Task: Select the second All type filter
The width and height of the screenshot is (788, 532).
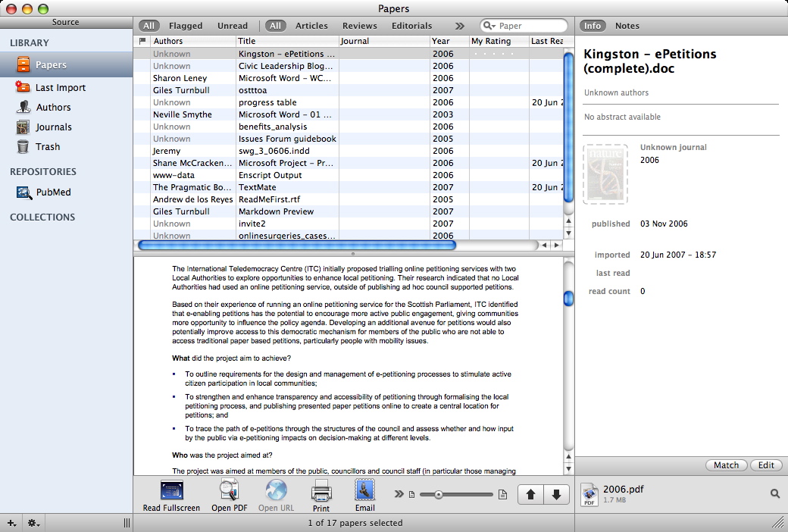Action: pos(275,26)
